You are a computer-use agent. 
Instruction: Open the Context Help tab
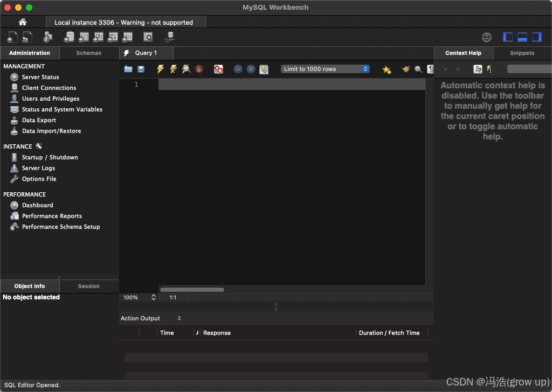pos(463,53)
